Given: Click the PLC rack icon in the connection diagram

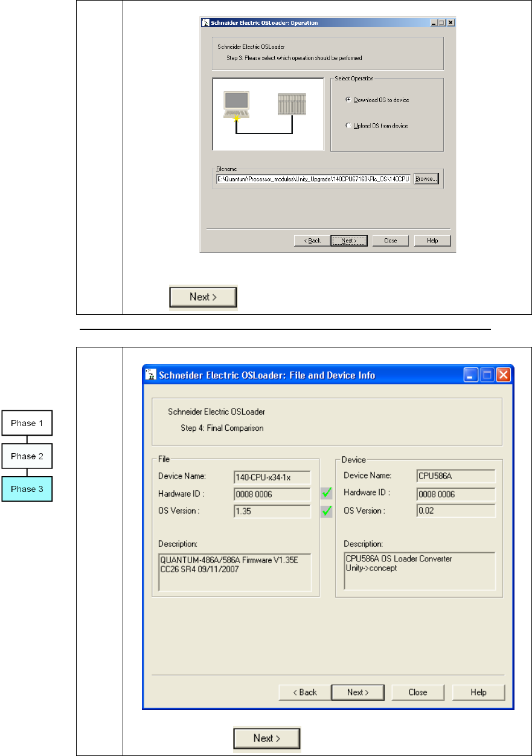Looking at the screenshot, I should (292, 104).
